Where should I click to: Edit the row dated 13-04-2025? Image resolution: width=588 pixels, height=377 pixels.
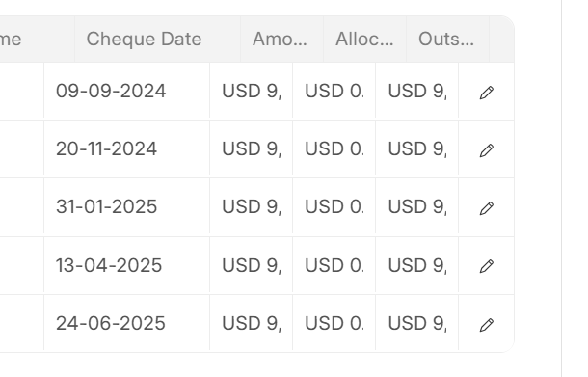[x=487, y=265]
